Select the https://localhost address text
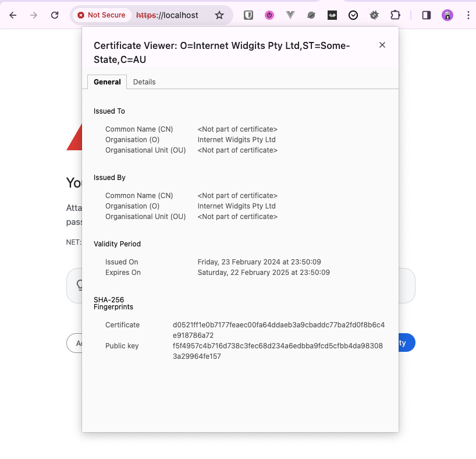The width and height of the screenshot is (476, 459). [x=167, y=15]
